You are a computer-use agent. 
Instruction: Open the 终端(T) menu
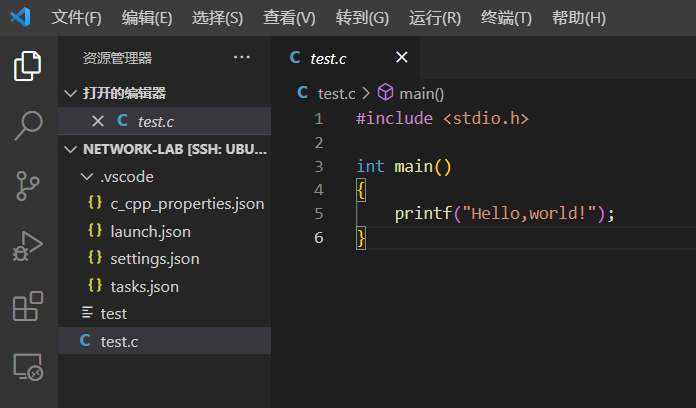[506, 18]
